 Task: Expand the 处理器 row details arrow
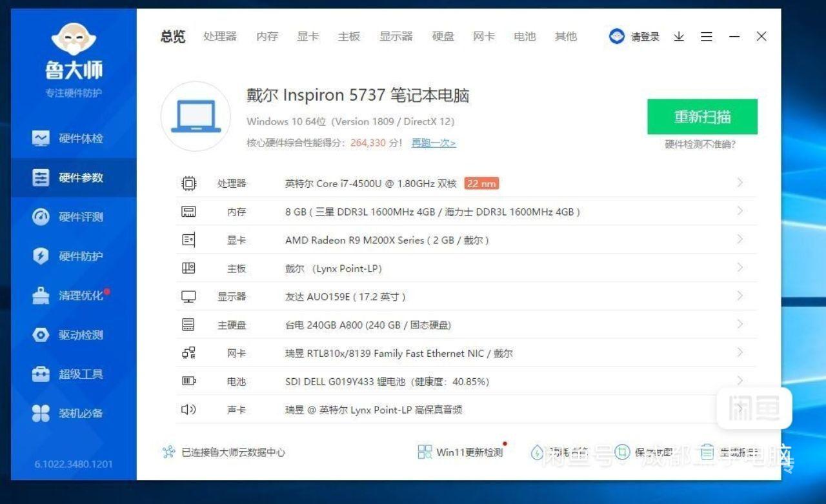(740, 183)
